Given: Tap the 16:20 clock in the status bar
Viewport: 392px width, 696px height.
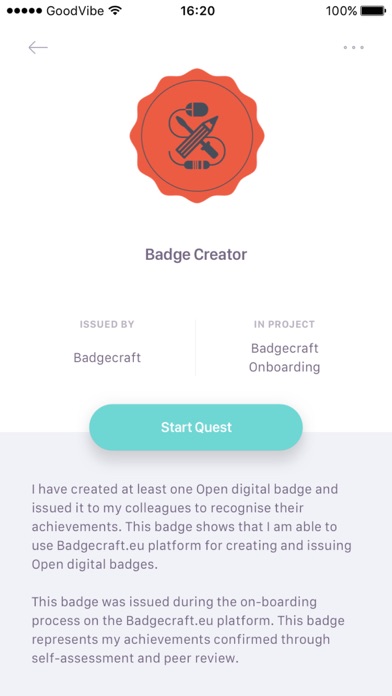Looking at the screenshot, I should click(x=198, y=11).
